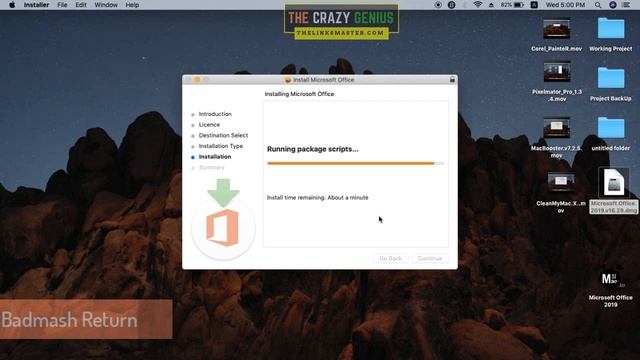The image size is (640, 360).
Task: Minimize the installer with yellow button
Action: coord(197,80)
